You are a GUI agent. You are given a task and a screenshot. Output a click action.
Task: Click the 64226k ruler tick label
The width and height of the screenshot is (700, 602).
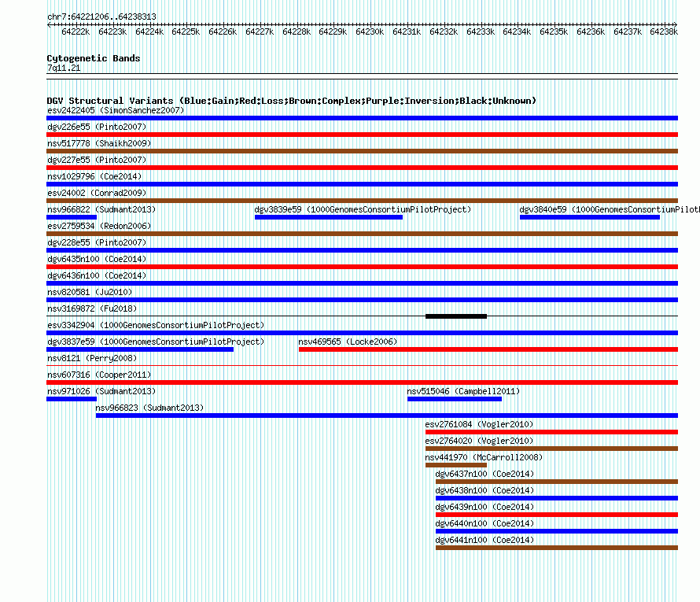(x=223, y=31)
